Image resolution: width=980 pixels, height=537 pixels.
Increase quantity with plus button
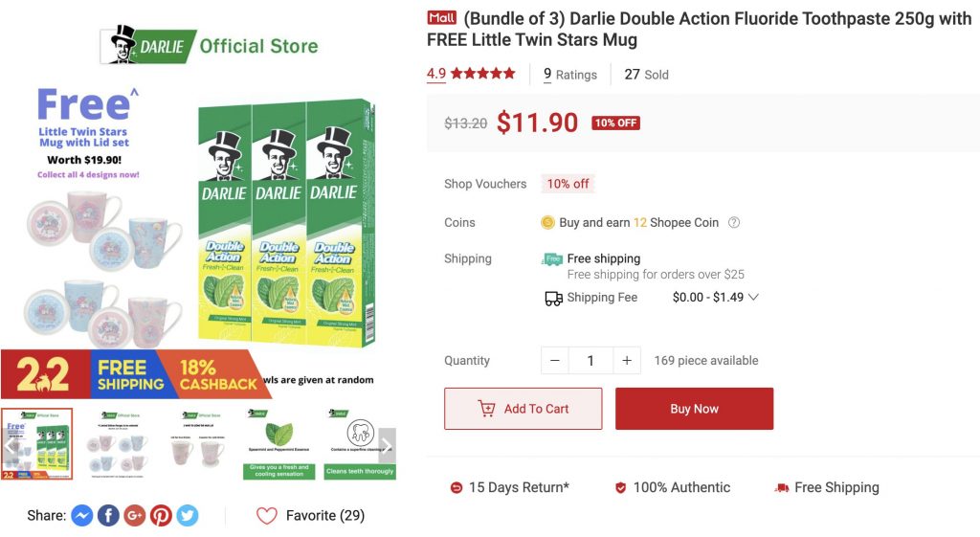(x=627, y=361)
